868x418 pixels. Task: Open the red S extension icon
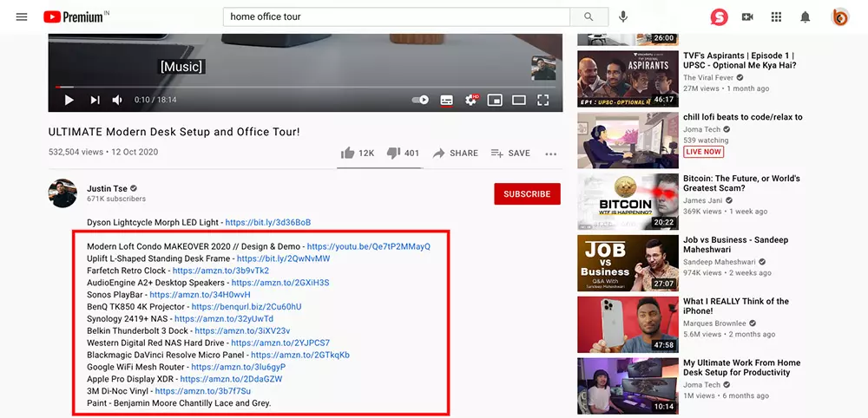719,17
